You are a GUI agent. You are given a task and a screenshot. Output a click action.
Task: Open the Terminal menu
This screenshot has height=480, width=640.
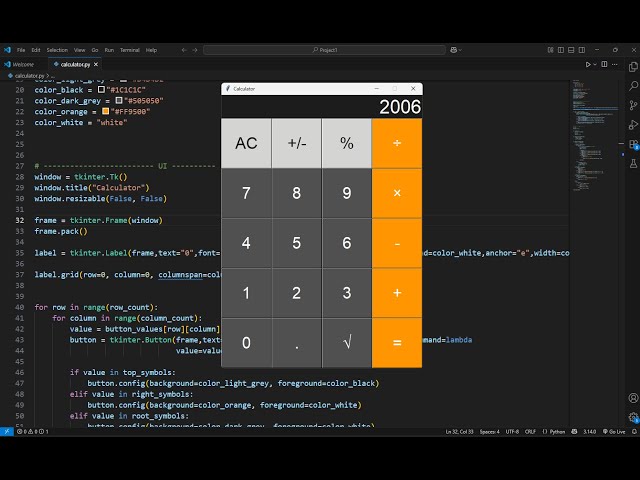pyautogui.click(x=130, y=50)
